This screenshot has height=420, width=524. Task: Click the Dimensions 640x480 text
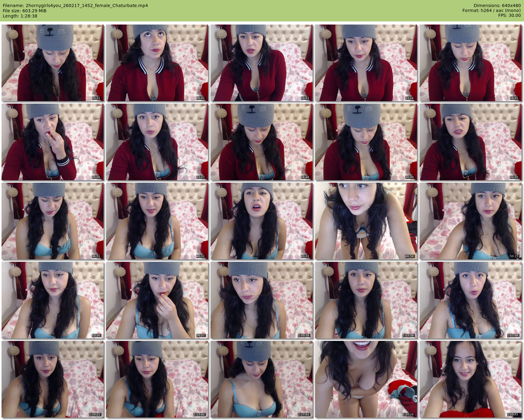[497, 6]
